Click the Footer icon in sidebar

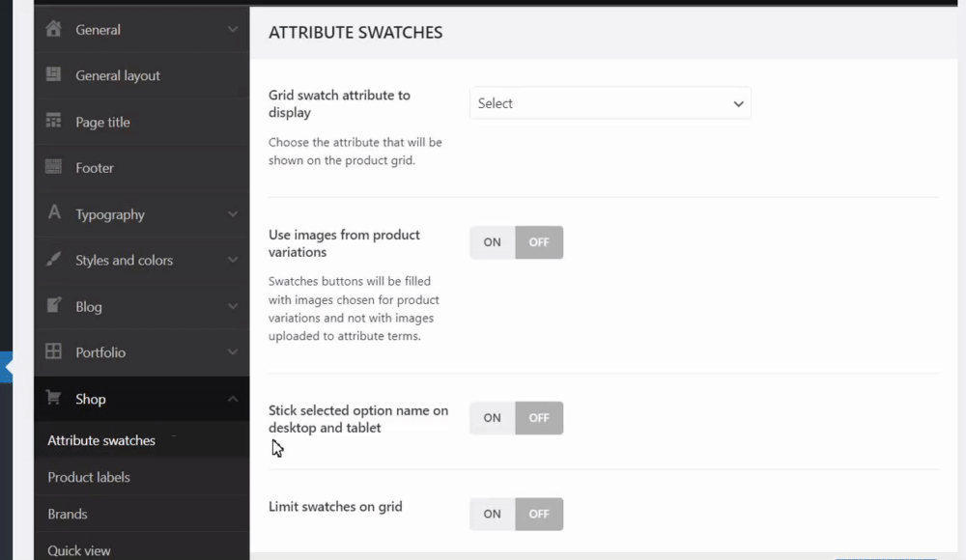(x=54, y=167)
